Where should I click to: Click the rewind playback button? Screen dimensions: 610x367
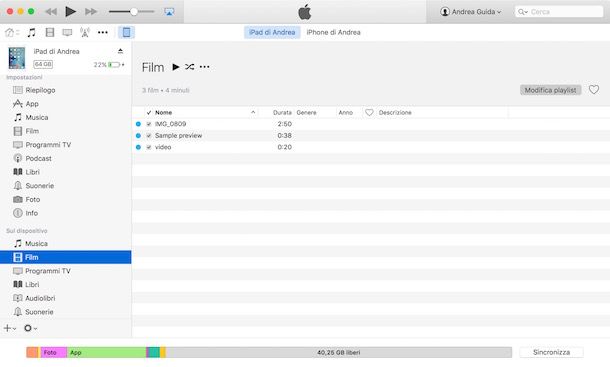pos(51,12)
